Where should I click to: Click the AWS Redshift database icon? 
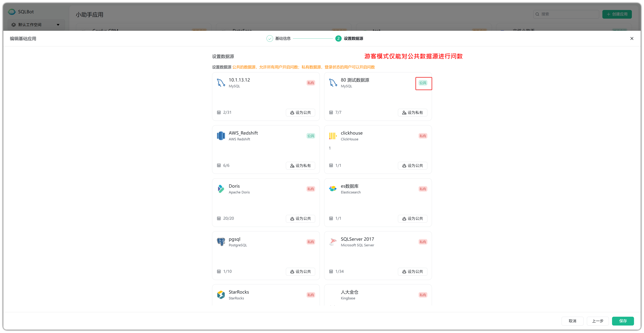[x=221, y=136]
